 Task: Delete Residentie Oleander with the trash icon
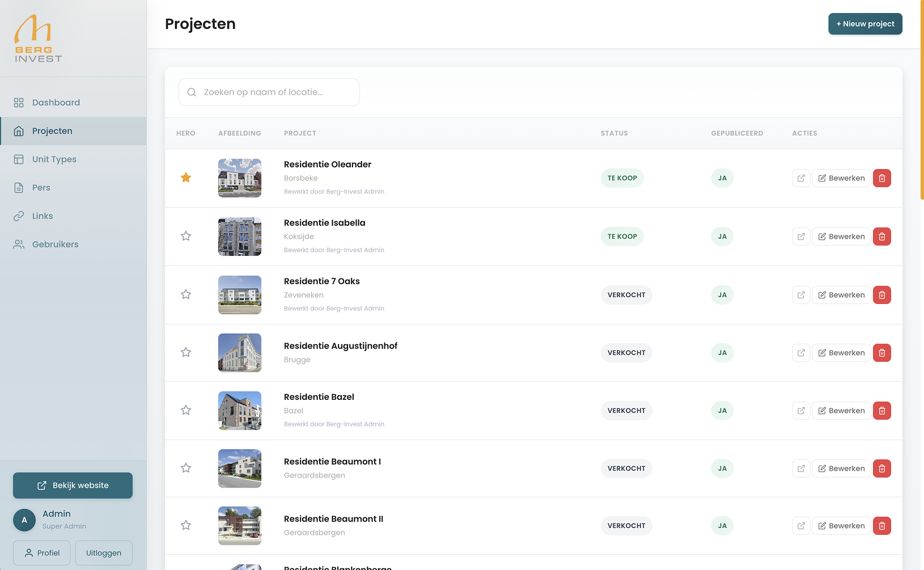(x=881, y=178)
